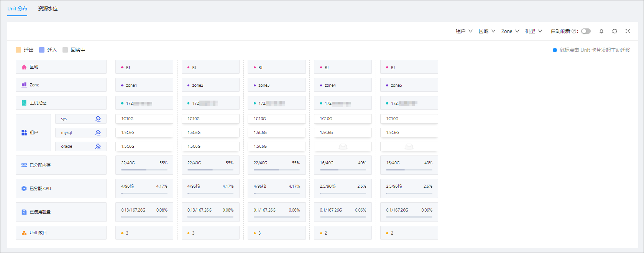Viewport: 644px width, 253px height.
Task: Enter fullscreen with the expand icon
Action: 628,31
